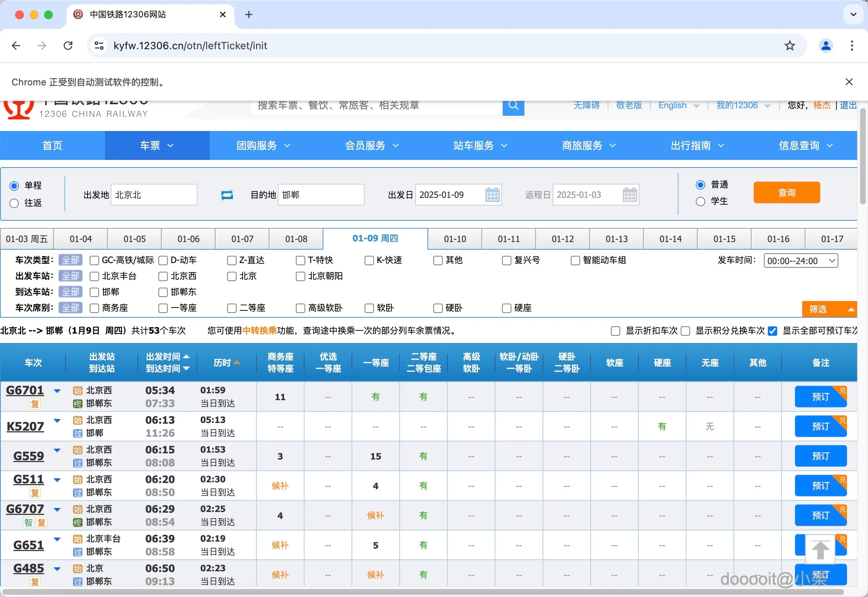
Task: Enable the GC-高铁/城际 train type filter
Action: [x=94, y=261]
